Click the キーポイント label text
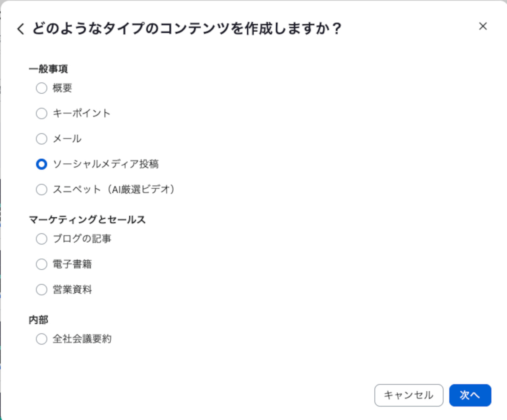 82,114
